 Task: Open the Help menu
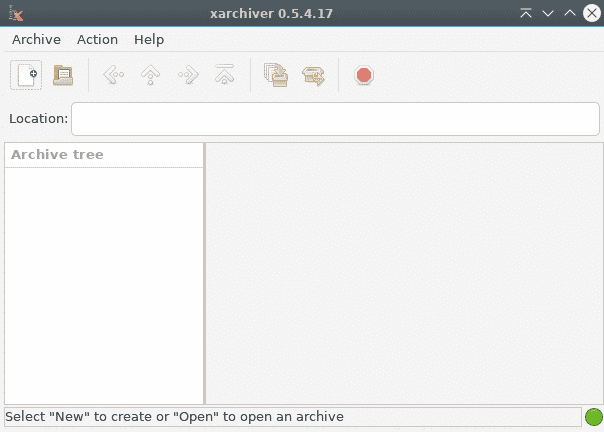click(149, 40)
